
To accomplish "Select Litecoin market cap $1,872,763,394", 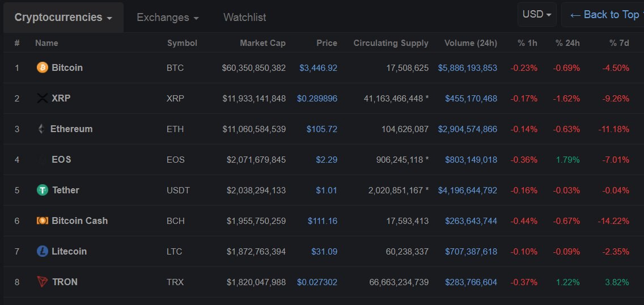I will (x=256, y=251).
